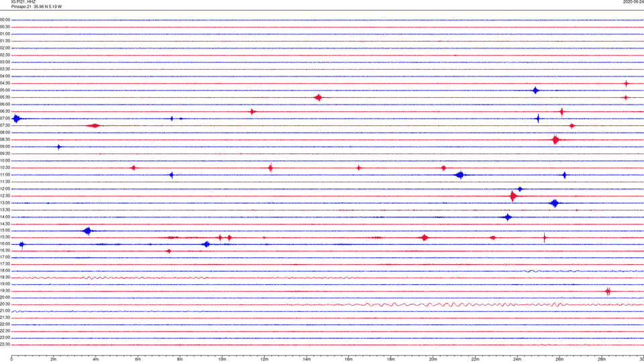644x362 pixels.
Task: Select the blue event burst on 05:00 trace
Action: (x=535, y=90)
